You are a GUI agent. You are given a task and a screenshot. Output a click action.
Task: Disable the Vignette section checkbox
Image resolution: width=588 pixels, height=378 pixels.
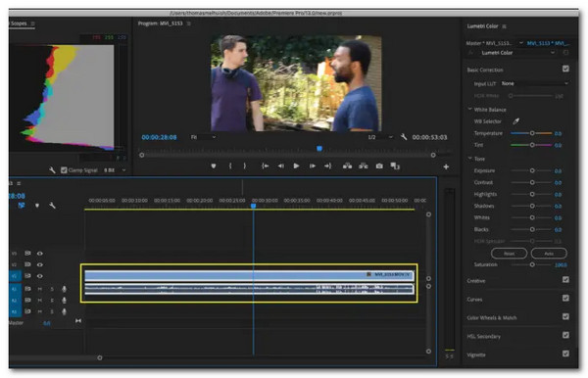(x=565, y=354)
